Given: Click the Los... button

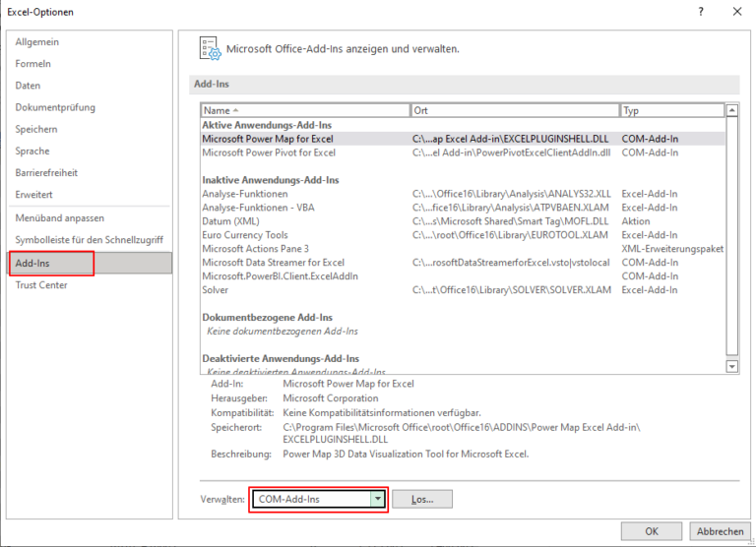Looking at the screenshot, I should tap(421, 499).
